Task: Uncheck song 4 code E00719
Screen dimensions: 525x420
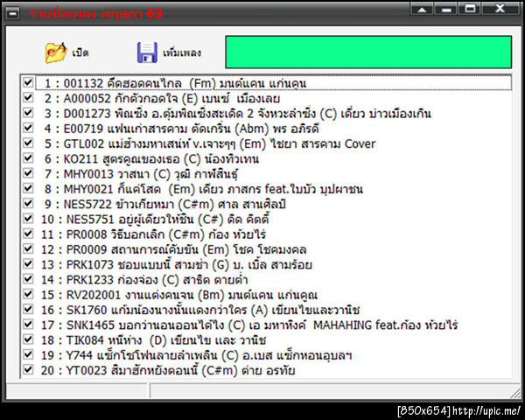Action: click(x=28, y=128)
